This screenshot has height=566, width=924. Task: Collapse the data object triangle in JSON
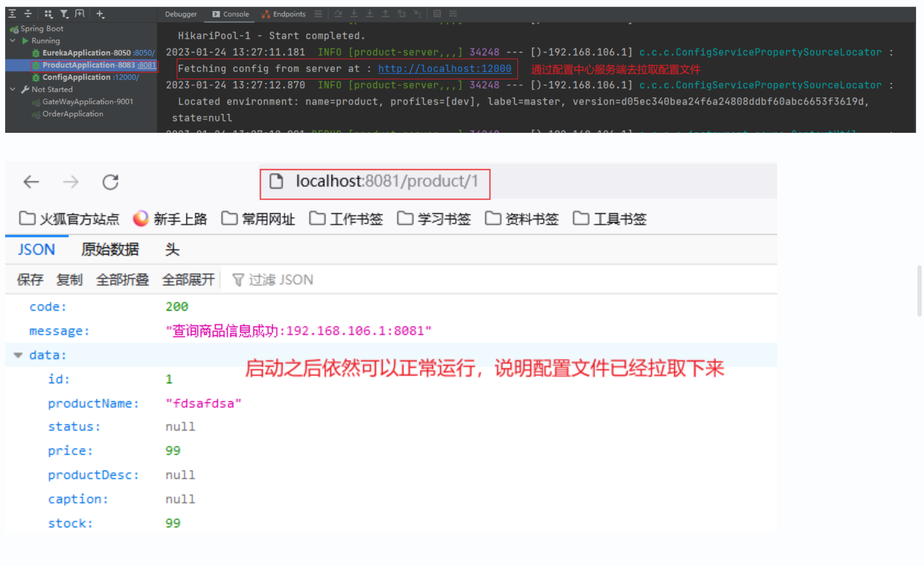18,355
